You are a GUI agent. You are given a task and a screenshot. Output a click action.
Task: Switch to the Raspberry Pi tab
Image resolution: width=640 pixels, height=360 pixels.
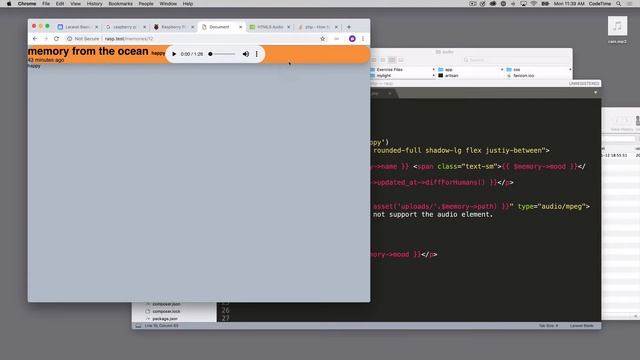[173, 27]
